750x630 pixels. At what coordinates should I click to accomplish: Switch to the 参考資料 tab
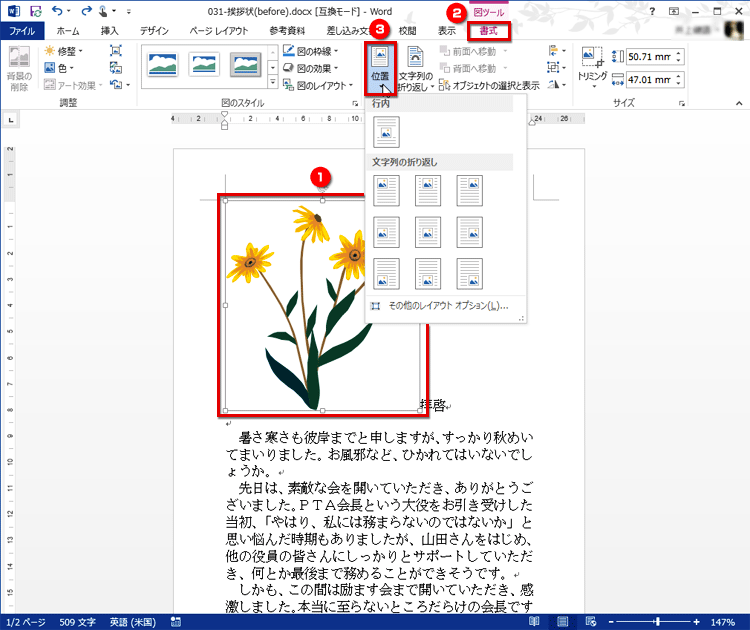(x=287, y=31)
